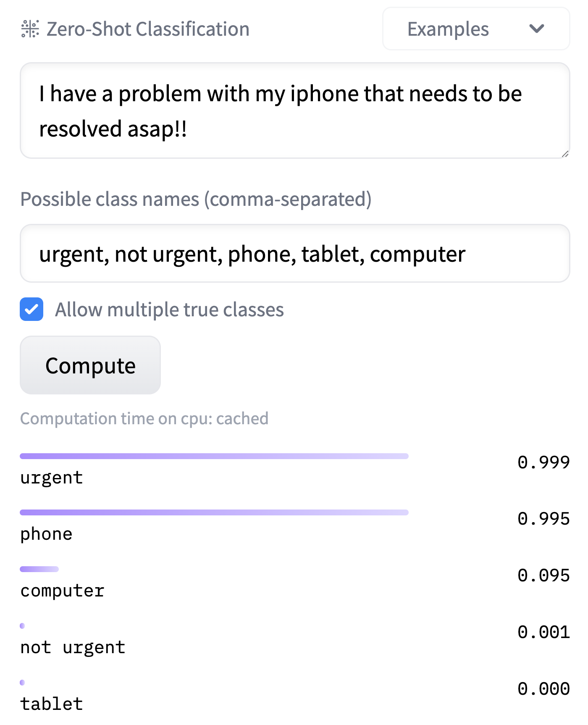Click the purple score bar for urgent

[x=214, y=456]
